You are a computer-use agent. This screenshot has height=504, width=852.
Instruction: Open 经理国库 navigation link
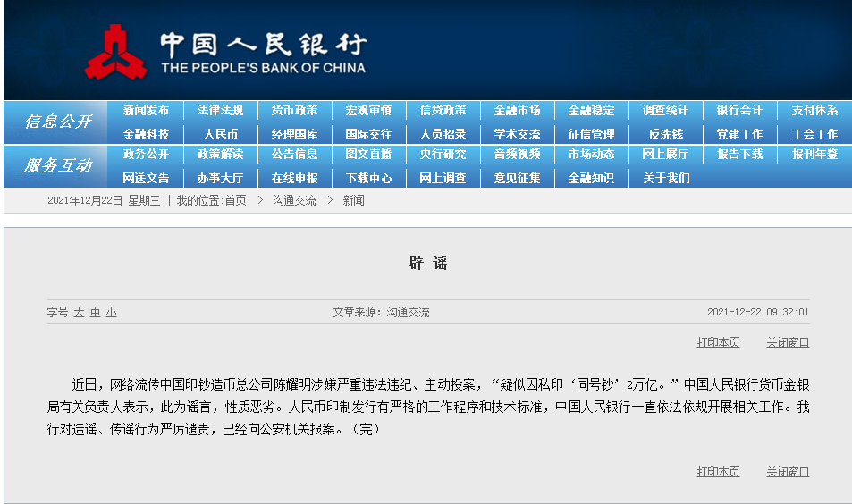click(x=294, y=134)
